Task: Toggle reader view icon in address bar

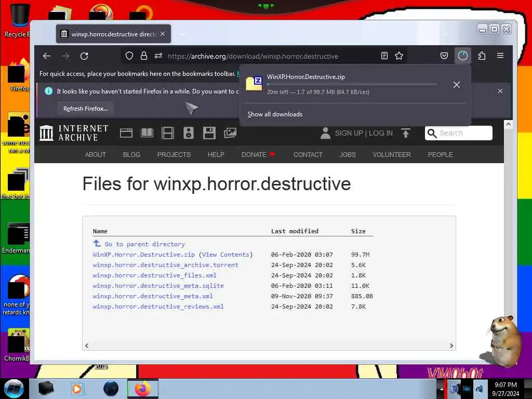Action: click(384, 56)
